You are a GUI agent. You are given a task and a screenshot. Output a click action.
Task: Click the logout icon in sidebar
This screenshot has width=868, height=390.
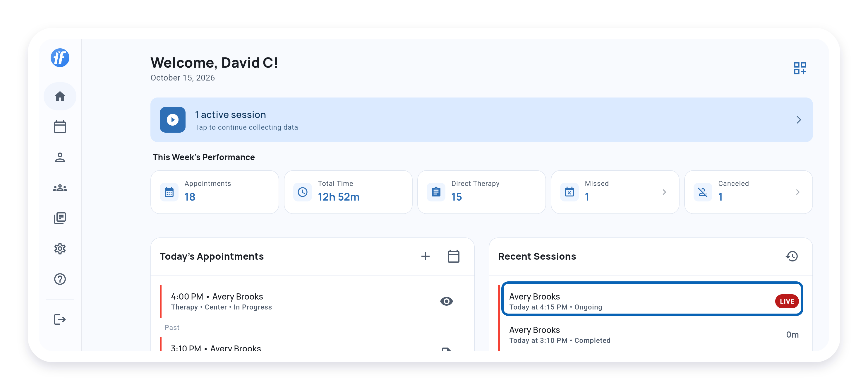[60, 319]
